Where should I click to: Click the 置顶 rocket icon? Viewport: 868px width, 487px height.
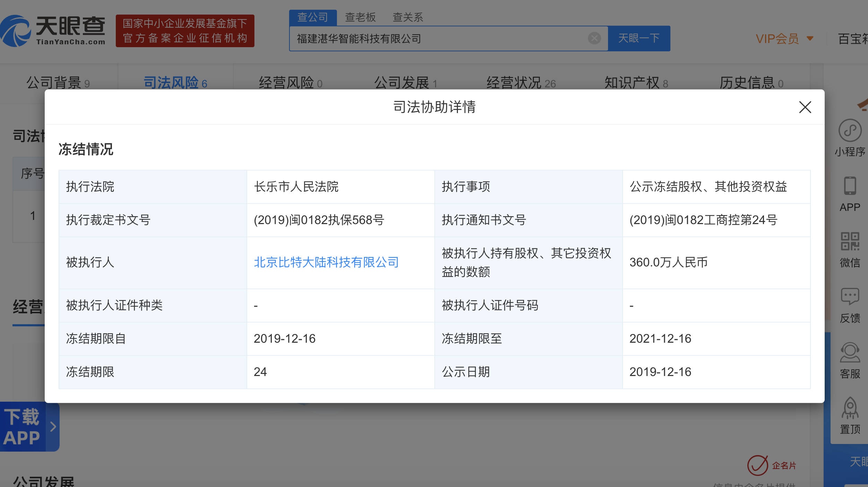click(x=850, y=408)
